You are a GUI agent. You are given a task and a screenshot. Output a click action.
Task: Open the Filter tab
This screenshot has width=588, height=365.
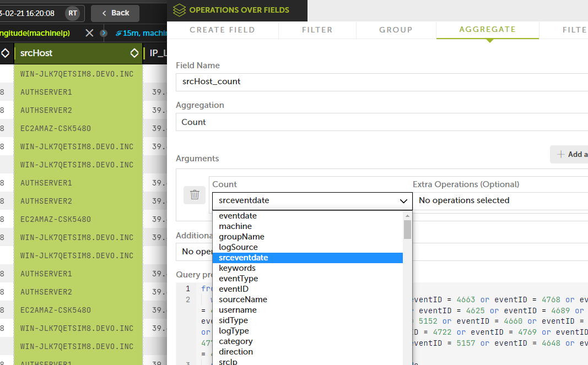coord(317,30)
